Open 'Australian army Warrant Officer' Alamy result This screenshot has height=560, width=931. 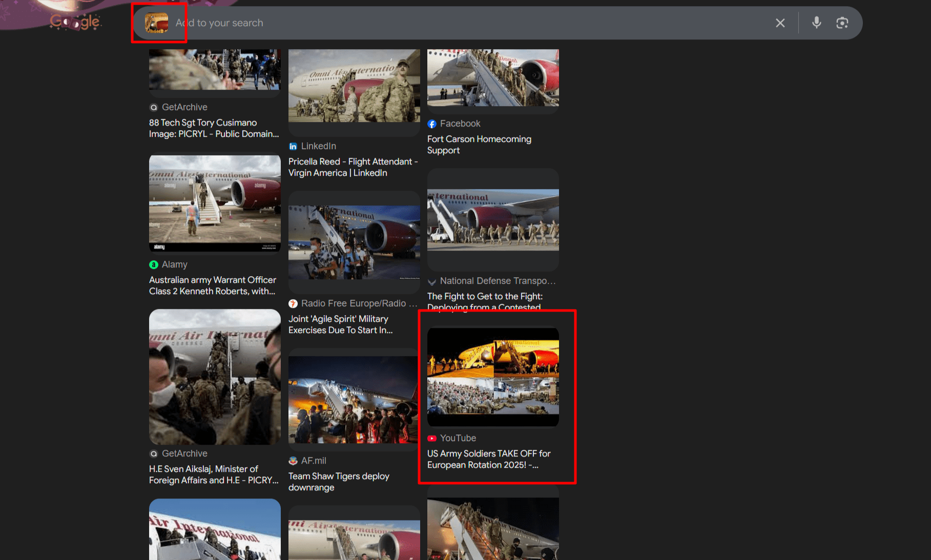point(213,285)
